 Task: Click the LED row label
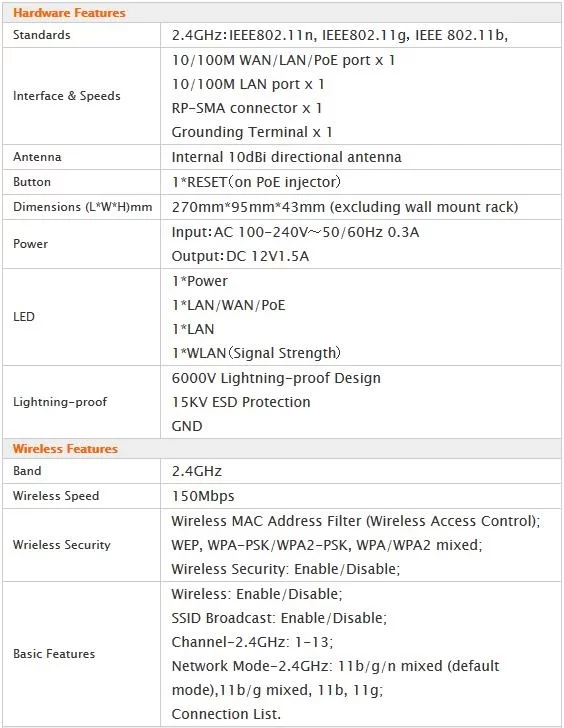point(24,317)
